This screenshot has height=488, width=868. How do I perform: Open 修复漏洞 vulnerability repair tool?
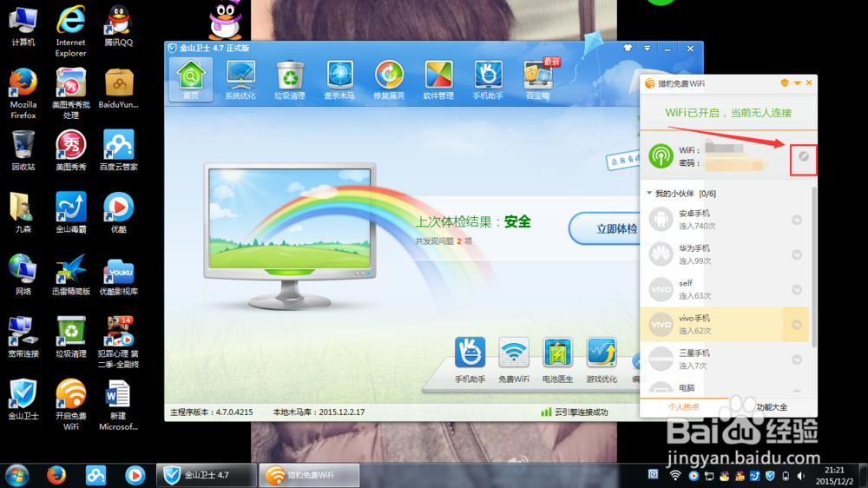pos(389,80)
